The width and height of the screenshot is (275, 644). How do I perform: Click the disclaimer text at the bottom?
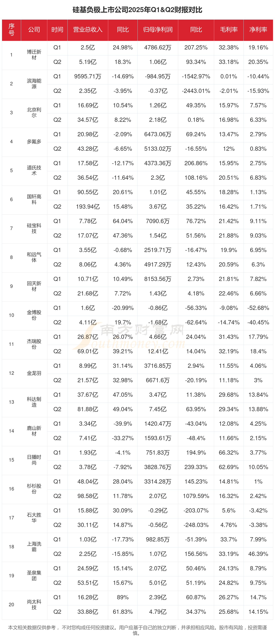click(137, 630)
